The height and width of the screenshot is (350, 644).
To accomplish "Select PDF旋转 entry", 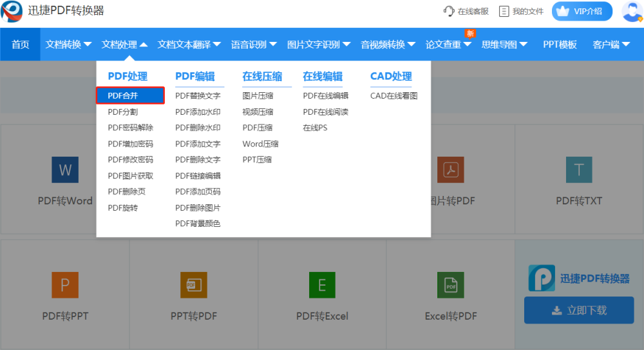I will click(x=123, y=208).
